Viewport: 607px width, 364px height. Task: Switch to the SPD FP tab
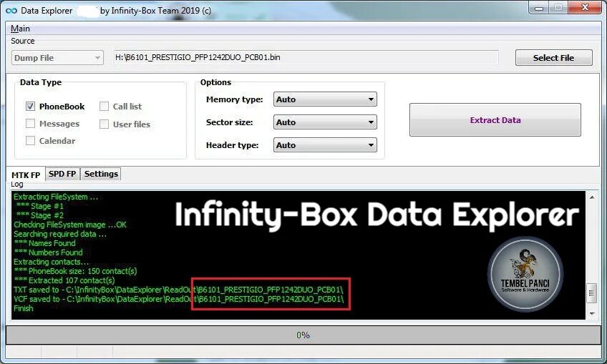click(62, 174)
